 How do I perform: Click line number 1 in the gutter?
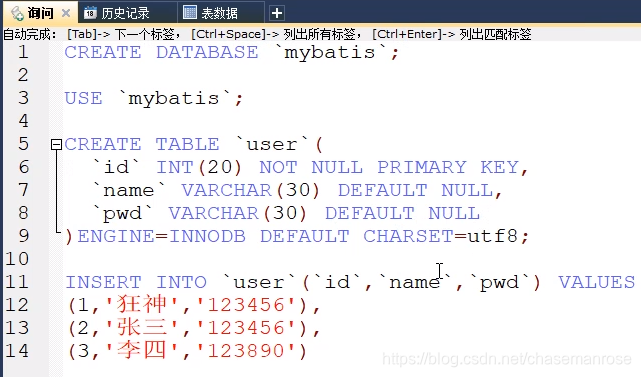(23, 52)
